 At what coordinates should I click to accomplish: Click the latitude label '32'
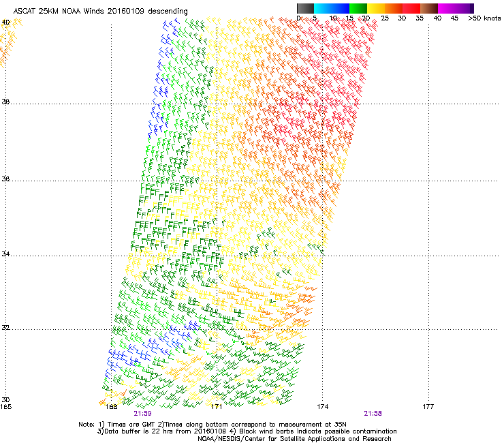tap(5, 328)
